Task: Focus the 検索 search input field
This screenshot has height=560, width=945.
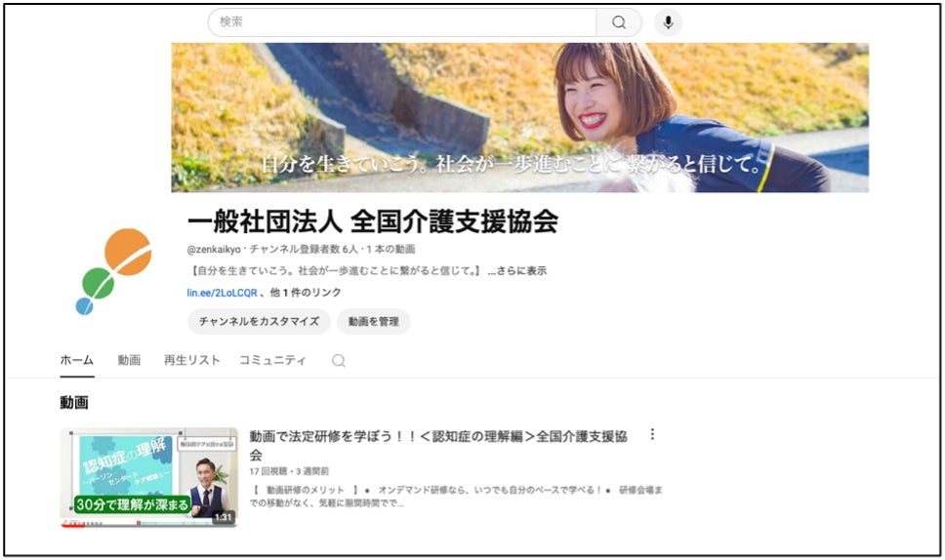Action: pyautogui.click(x=402, y=22)
